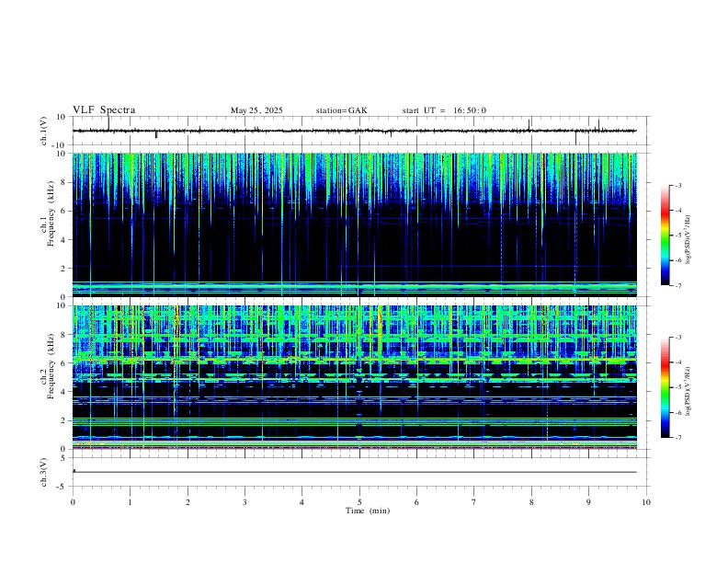Click the ch.1 color bar "-3" label
This screenshot has width=728, height=563.
click(x=677, y=185)
